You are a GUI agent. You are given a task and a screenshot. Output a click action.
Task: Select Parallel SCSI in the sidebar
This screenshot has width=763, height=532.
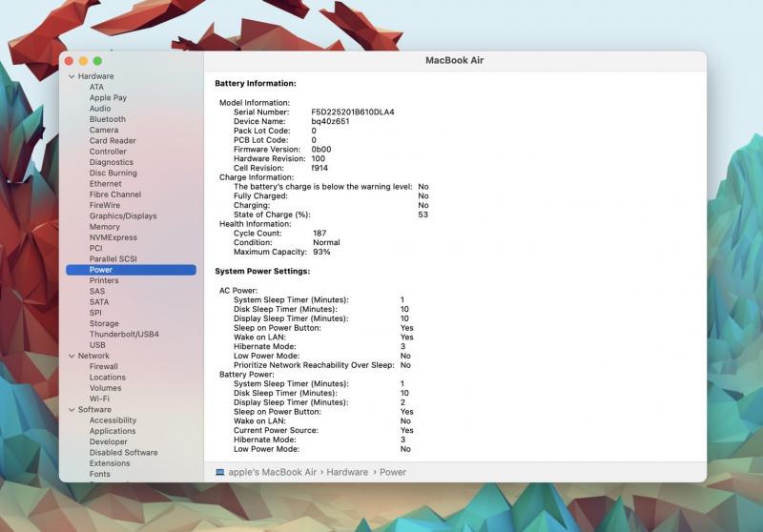click(113, 258)
